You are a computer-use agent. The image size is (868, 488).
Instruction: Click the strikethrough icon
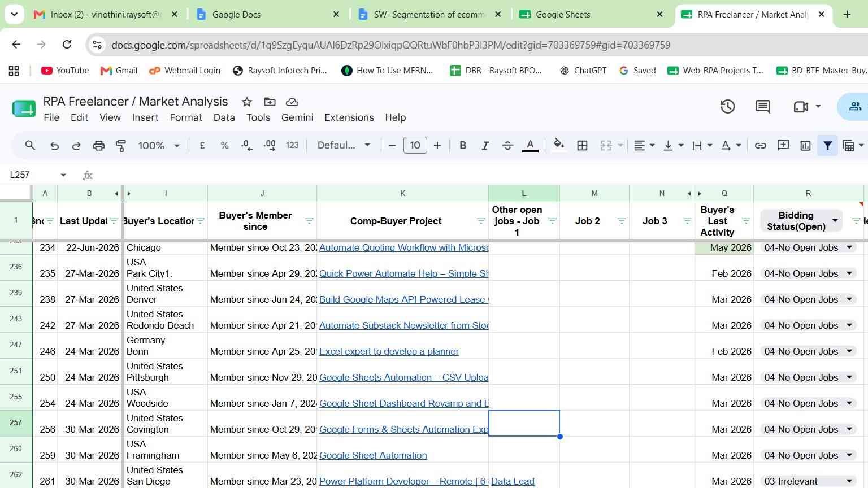click(x=507, y=145)
